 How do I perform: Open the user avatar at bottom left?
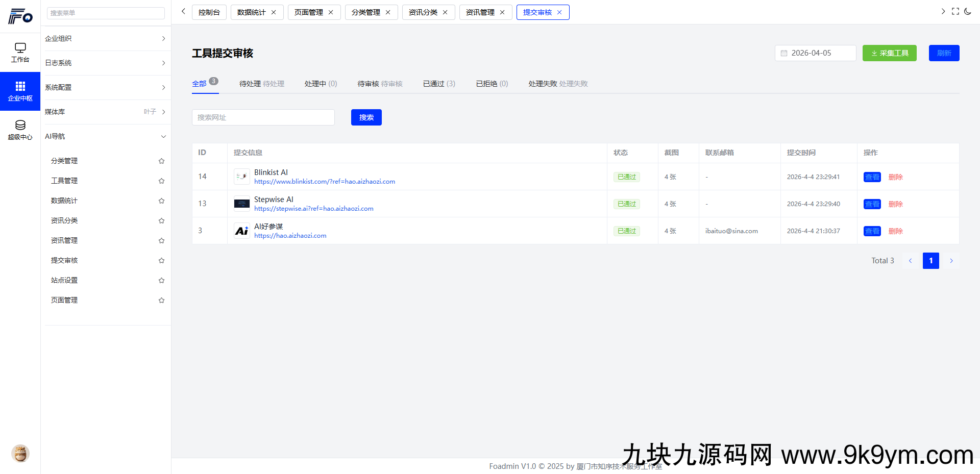click(20, 453)
